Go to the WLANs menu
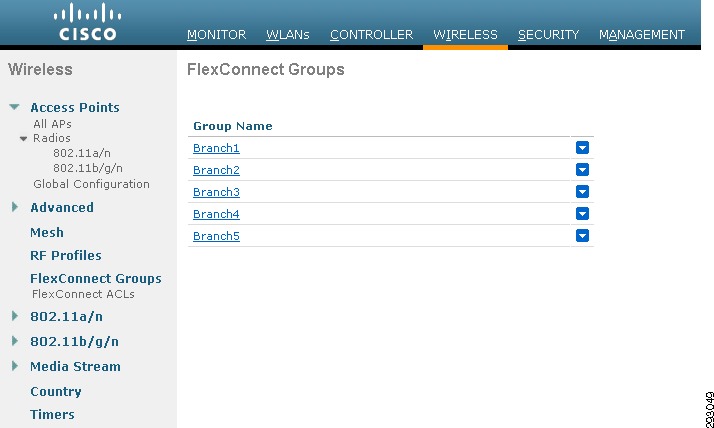714x428 pixels. [x=288, y=35]
